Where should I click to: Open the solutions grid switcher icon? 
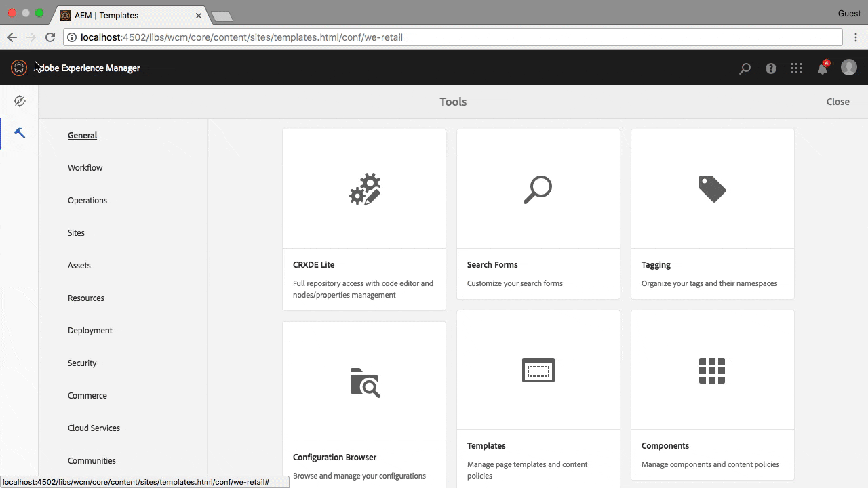[x=797, y=68]
